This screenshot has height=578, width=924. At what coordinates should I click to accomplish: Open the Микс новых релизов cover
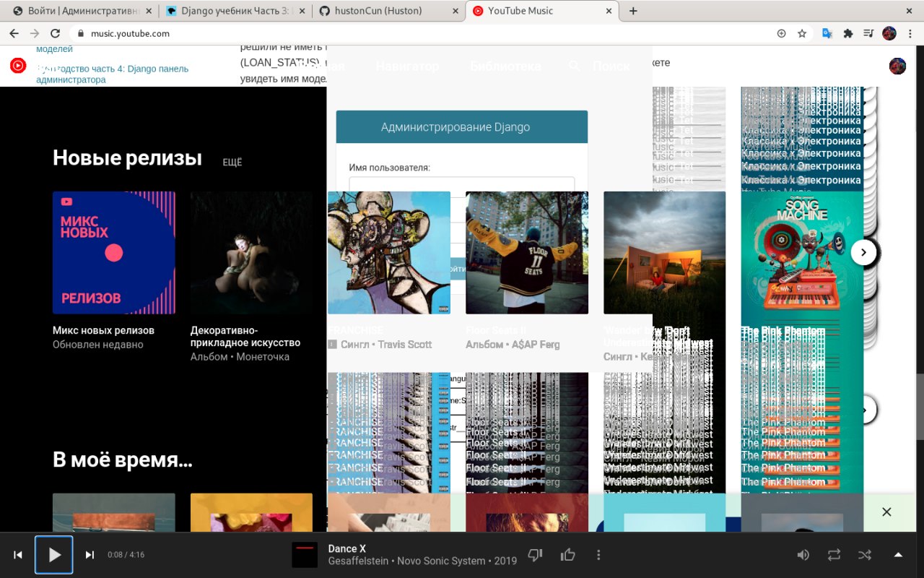coord(114,253)
